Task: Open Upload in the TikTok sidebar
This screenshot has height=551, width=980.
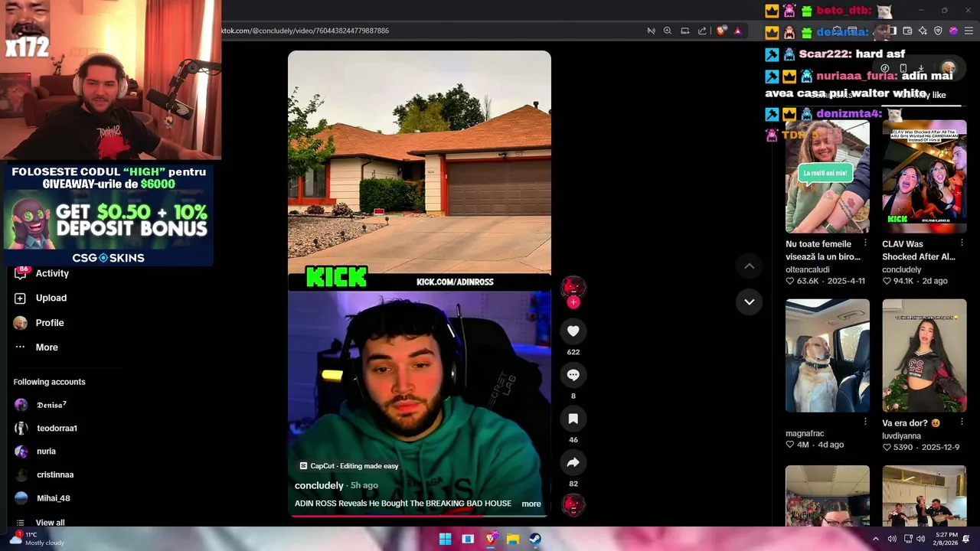Action: 41,298
